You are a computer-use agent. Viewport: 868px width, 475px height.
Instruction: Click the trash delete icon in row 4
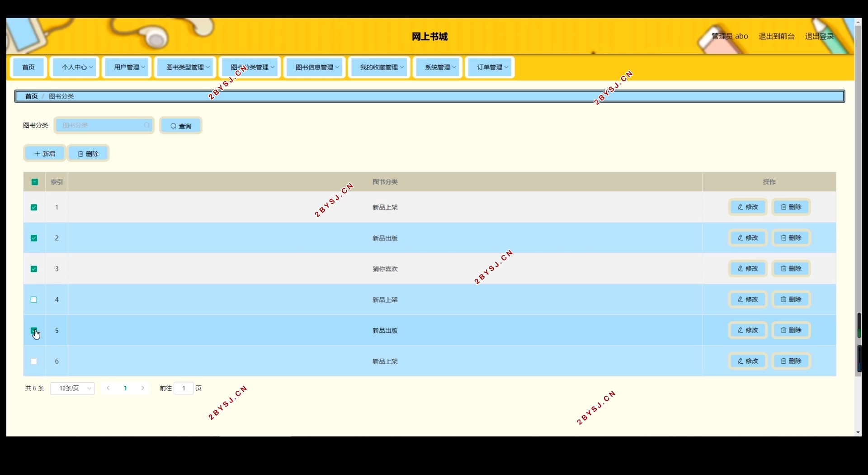coord(783,299)
